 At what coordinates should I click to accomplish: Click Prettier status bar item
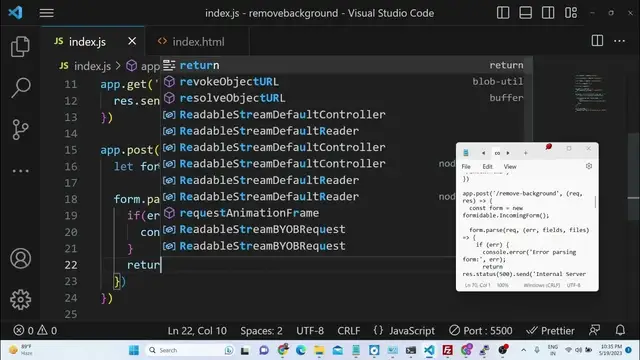click(x=550, y=331)
